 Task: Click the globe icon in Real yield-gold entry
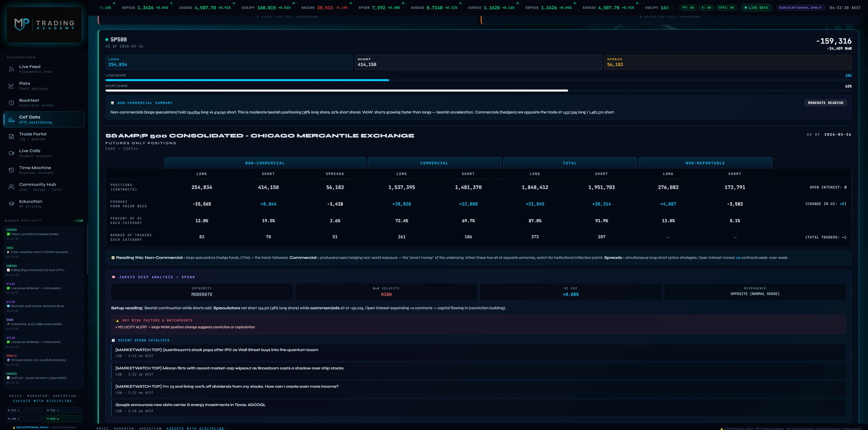click(8, 306)
